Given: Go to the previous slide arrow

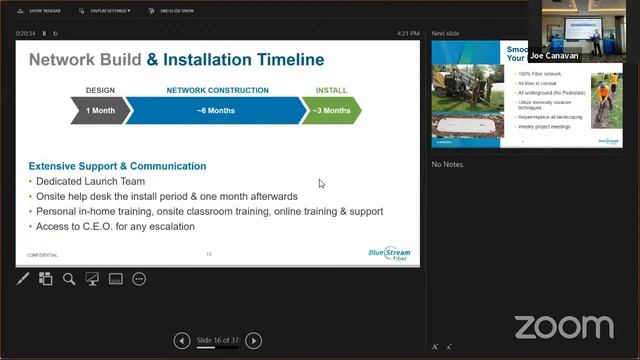Looking at the screenshot, I should 182,340.
